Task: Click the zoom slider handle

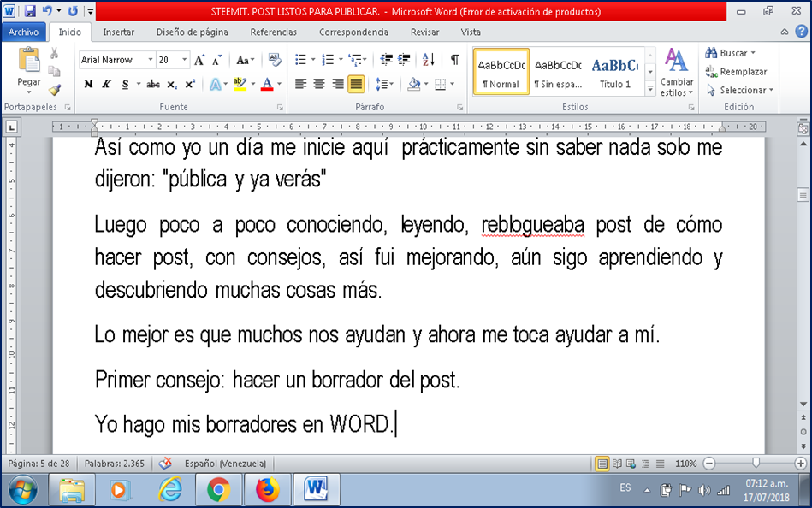Action: pyautogui.click(x=756, y=463)
